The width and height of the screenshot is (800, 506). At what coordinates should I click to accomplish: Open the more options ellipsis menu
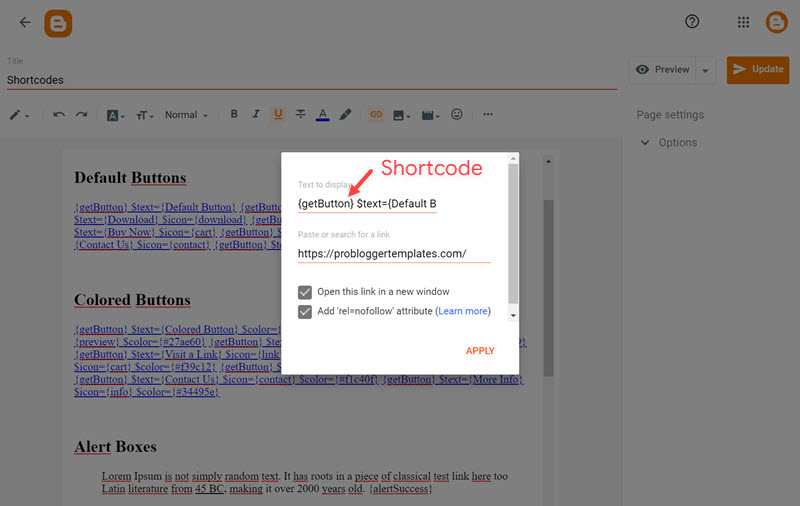[x=488, y=115]
